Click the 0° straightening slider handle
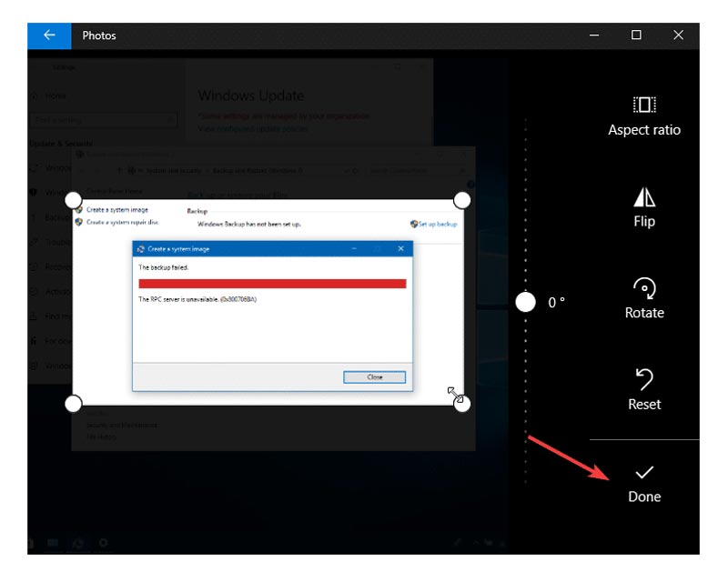Image resolution: width=728 pixels, height=582 pixels. click(x=524, y=303)
